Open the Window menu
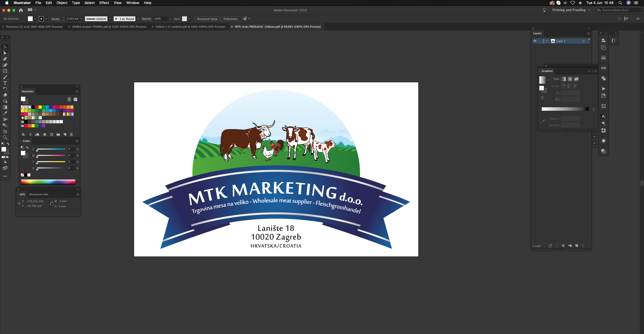This screenshot has height=334, width=644. pos(133,3)
